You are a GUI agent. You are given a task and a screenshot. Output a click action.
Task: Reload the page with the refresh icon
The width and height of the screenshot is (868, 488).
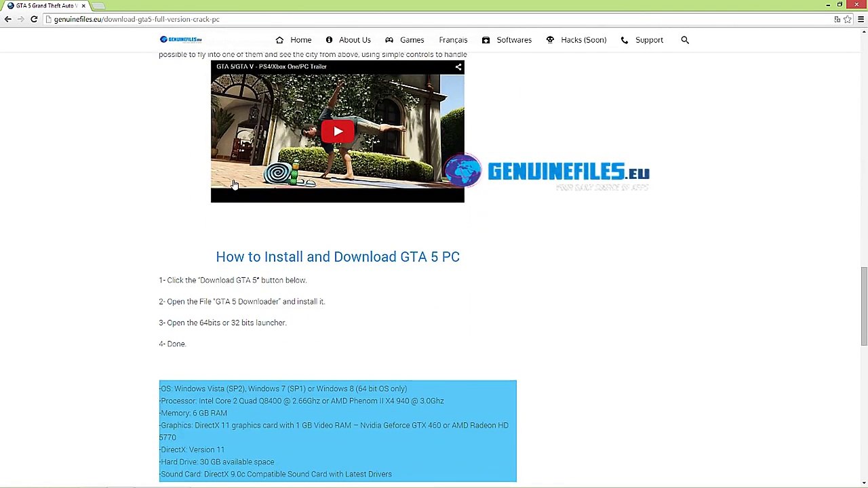(x=34, y=19)
